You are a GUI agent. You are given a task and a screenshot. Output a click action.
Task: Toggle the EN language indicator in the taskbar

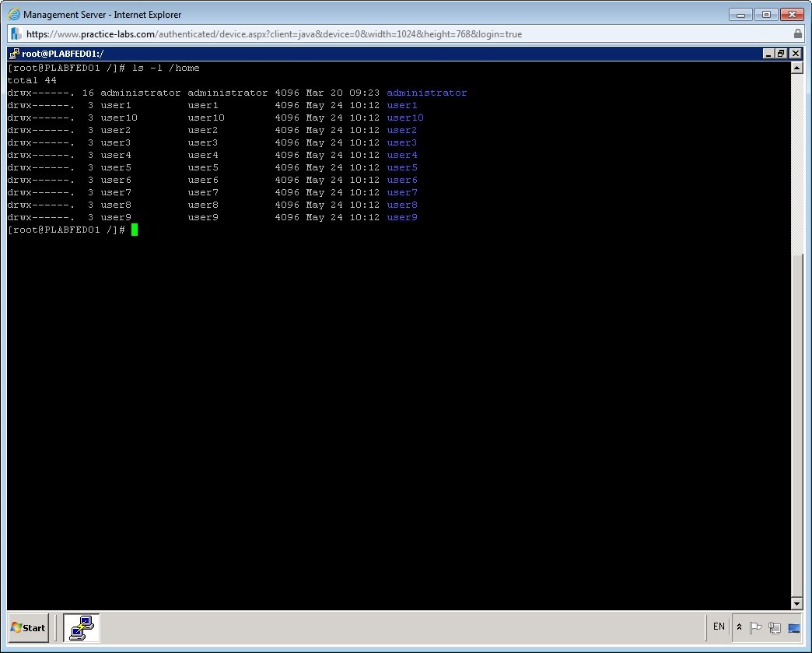point(719,627)
